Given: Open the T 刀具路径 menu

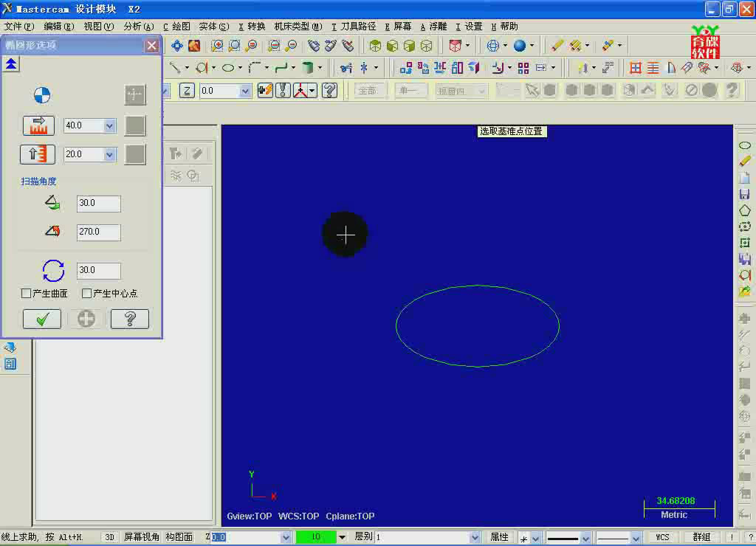Looking at the screenshot, I should (x=354, y=27).
